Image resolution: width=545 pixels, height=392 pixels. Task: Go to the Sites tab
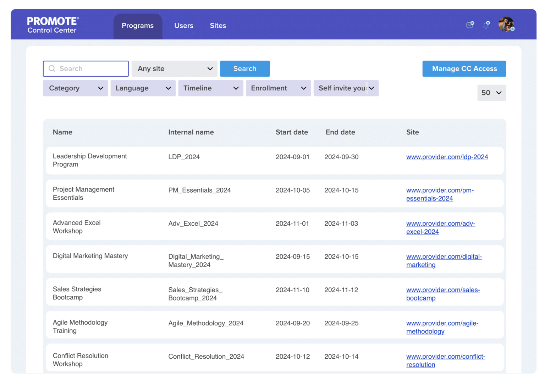[x=218, y=26]
